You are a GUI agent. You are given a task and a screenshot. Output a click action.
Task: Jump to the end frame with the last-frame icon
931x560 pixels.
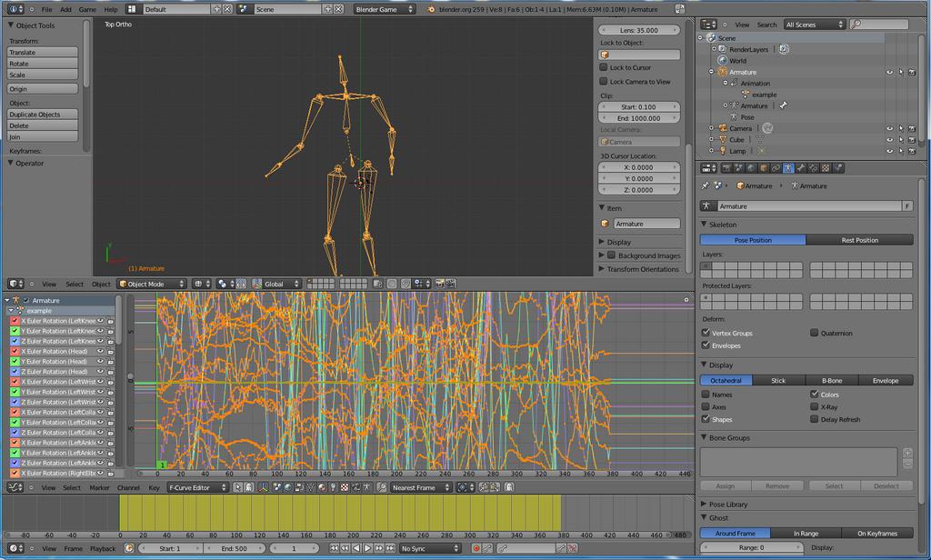(390, 548)
